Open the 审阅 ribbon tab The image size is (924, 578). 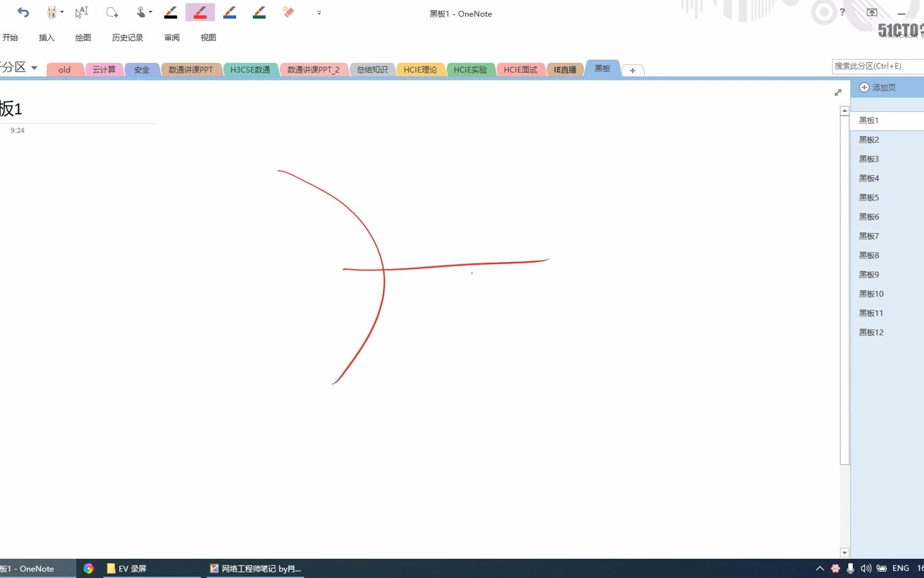(172, 37)
